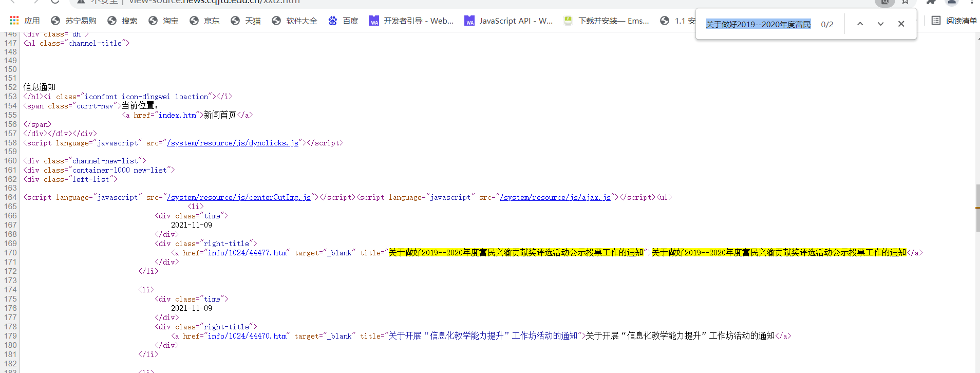This screenshot has width=980, height=373.
Task: Open the 软件大全 bookmark
Action: (294, 21)
